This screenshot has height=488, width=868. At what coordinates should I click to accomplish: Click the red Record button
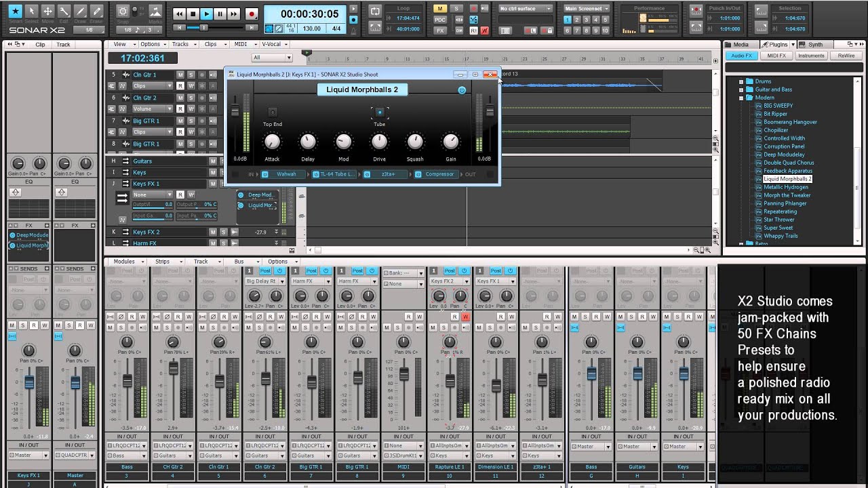(252, 14)
